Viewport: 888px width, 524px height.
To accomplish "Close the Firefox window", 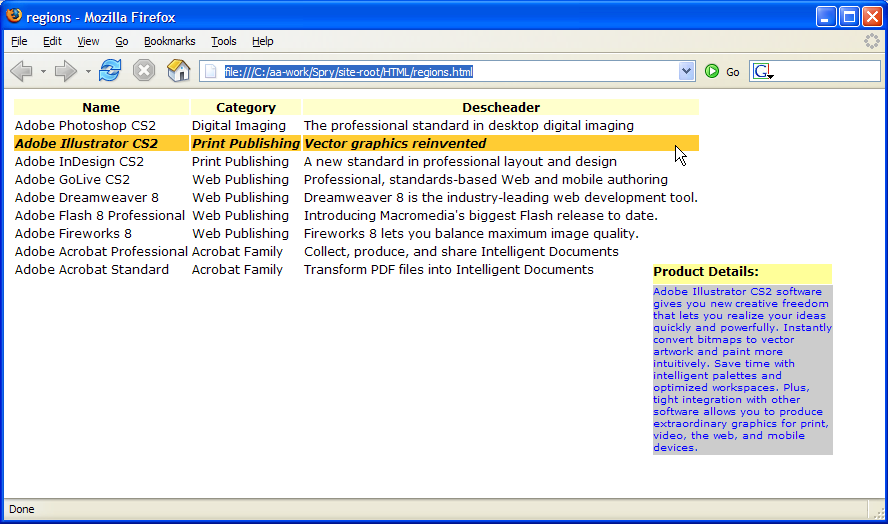I will tap(872, 17).
